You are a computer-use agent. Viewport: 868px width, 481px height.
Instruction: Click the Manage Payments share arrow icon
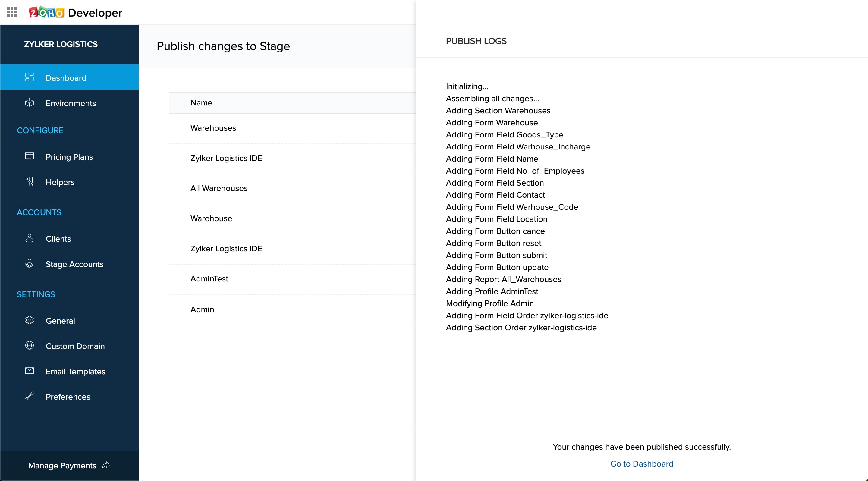(x=106, y=465)
